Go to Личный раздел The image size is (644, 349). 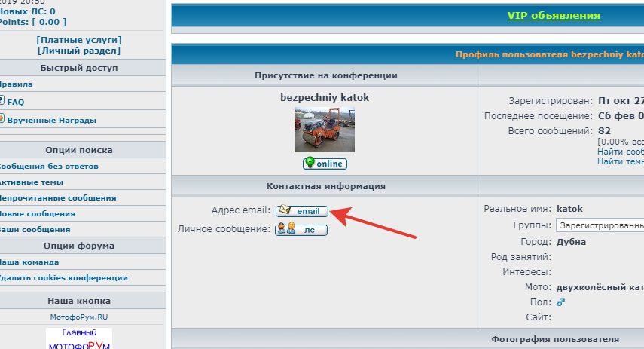[x=78, y=51]
